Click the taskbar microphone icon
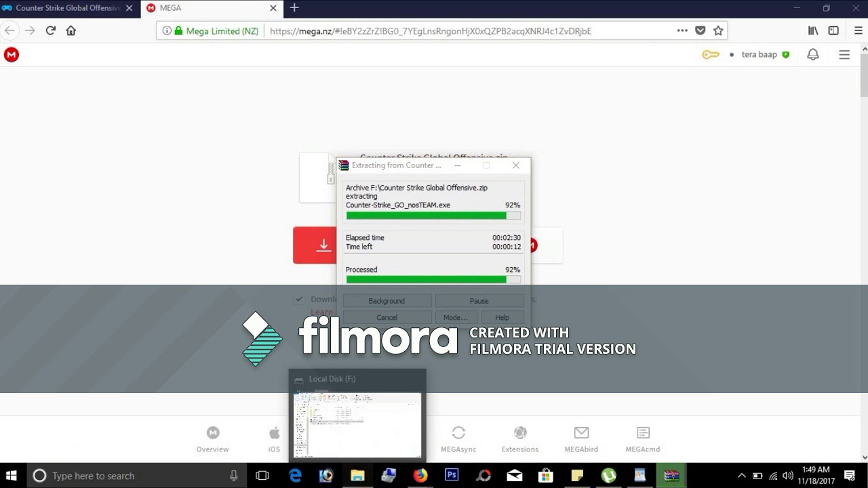Screen dimensions: 868x488 (234, 476)
